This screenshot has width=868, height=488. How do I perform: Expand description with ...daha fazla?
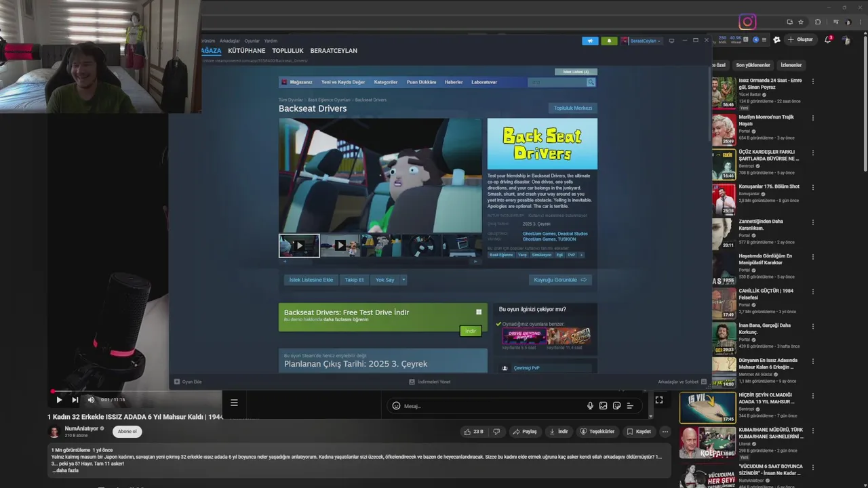[x=66, y=470]
